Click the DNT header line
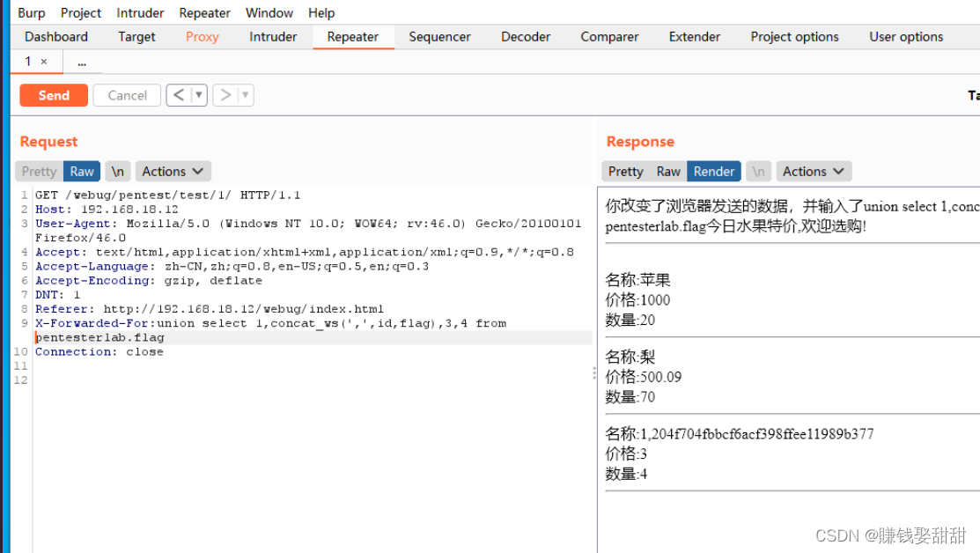The image size is (980, 553). [x=57, y=295]
